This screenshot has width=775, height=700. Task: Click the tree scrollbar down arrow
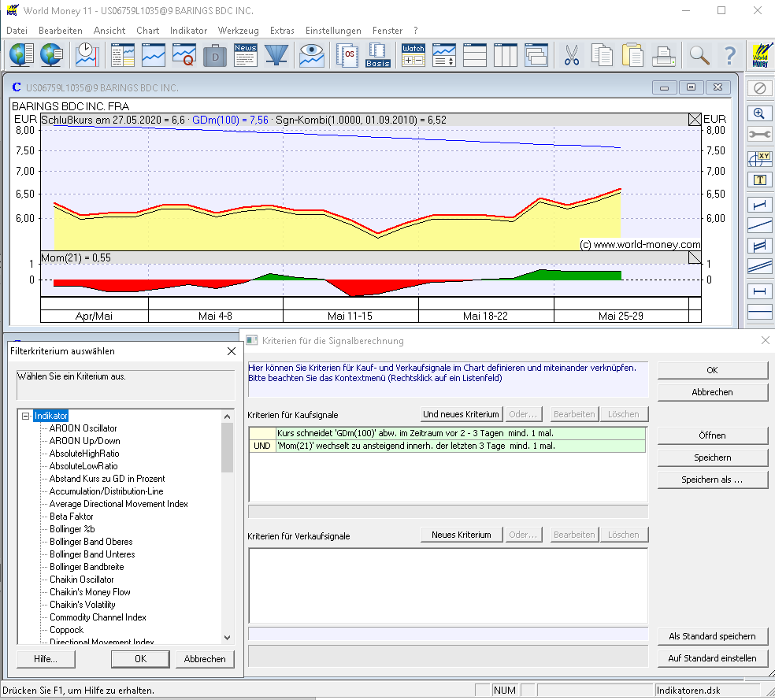click(x=228, y=637)
